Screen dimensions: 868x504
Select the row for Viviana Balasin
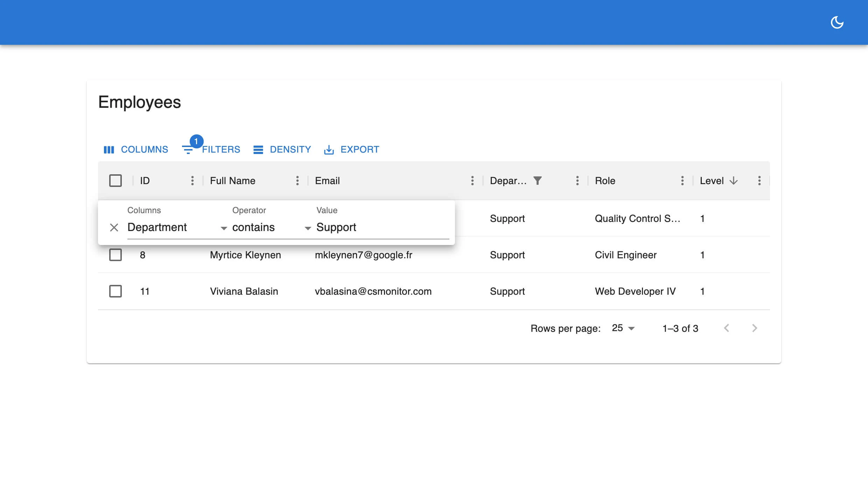115,291
